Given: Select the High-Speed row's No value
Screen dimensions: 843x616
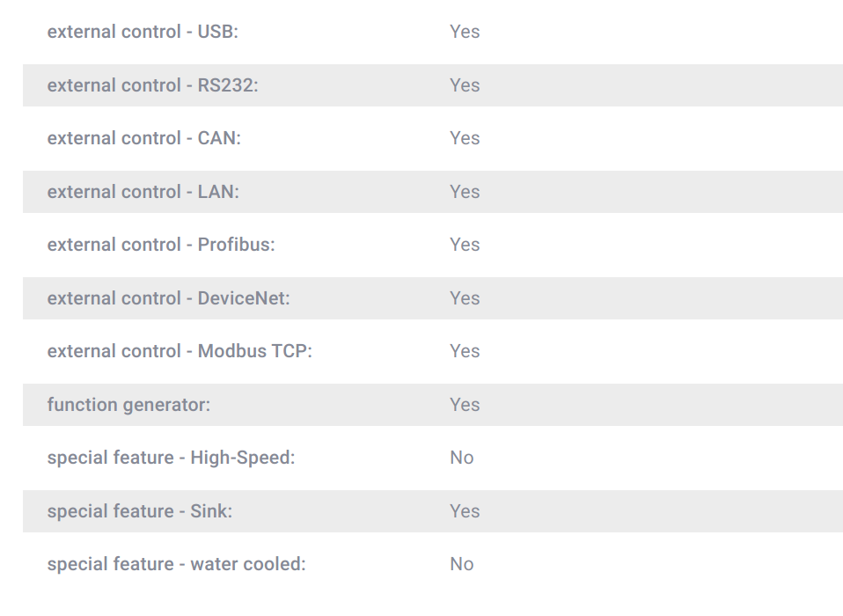Looking at the screenshot, I should 461,458.
